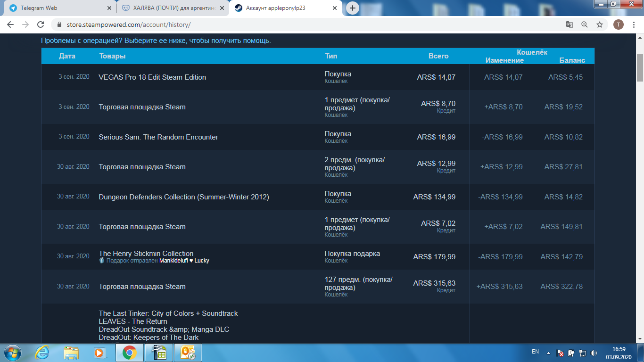This screenshot has height=362, width=644.
Task: Click the browser forward arrow
Action: tap(25, 25)
